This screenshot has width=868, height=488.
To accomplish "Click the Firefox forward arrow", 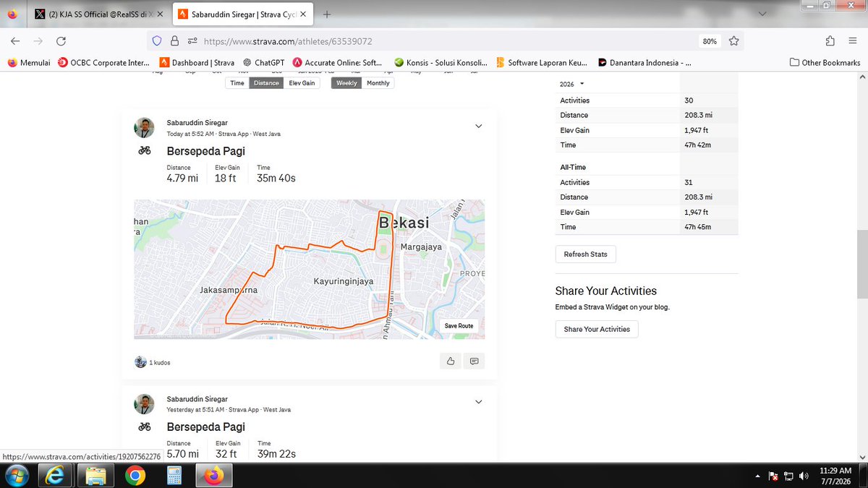I will click(38, 41).
